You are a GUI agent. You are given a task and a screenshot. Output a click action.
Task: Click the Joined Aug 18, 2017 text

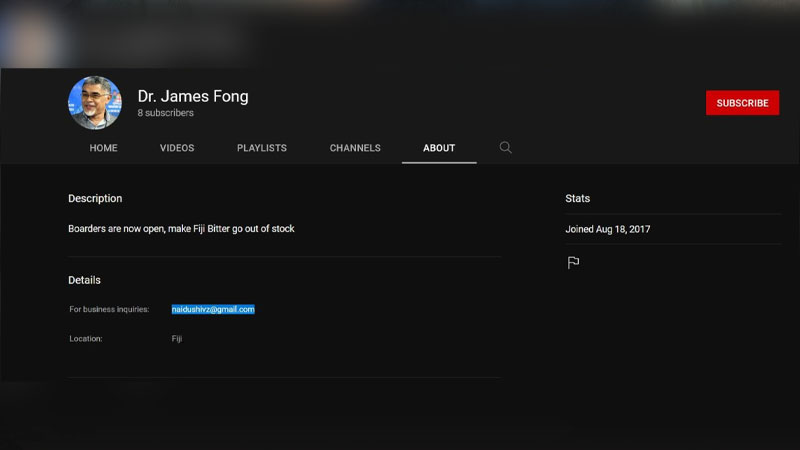coord(608,229)
